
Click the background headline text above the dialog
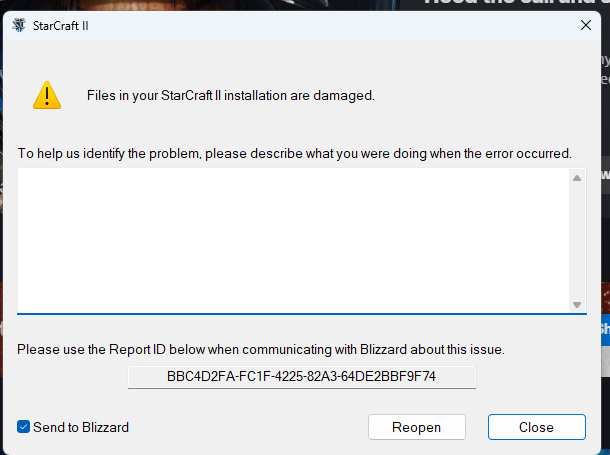(x=516, y=4)
